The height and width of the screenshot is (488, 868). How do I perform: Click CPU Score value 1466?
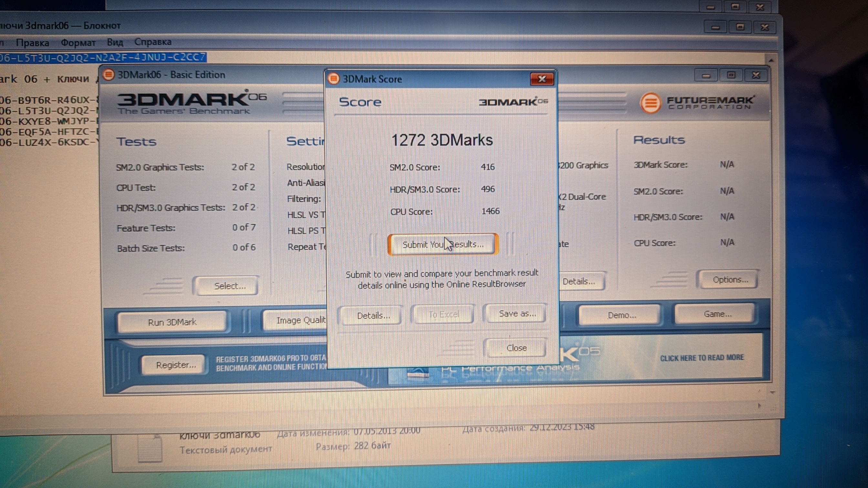pos(491,211)
